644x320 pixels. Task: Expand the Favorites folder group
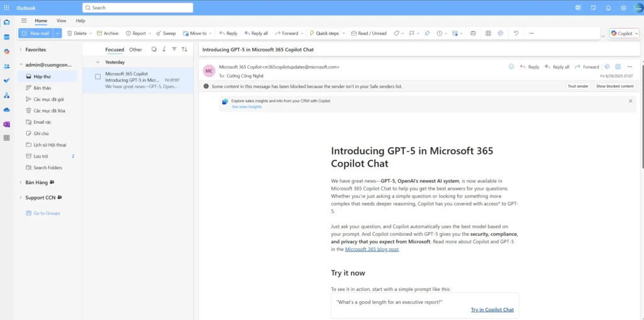pyautogui.click(x=21, y=50)
